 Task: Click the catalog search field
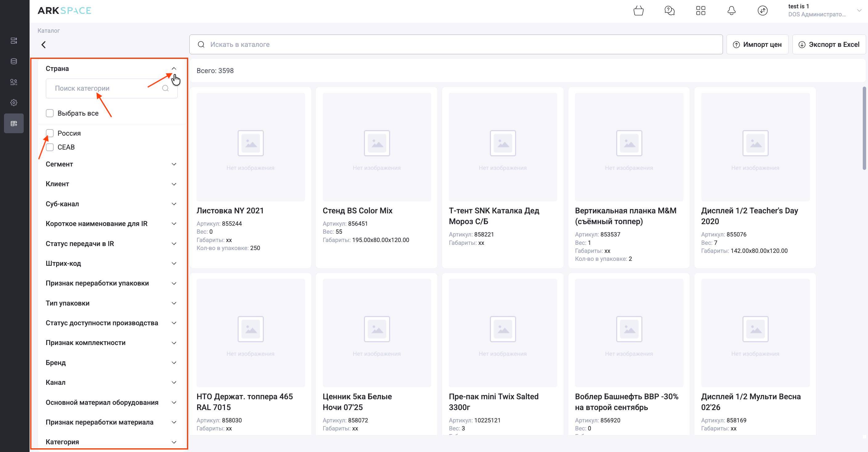pos(456,44)
